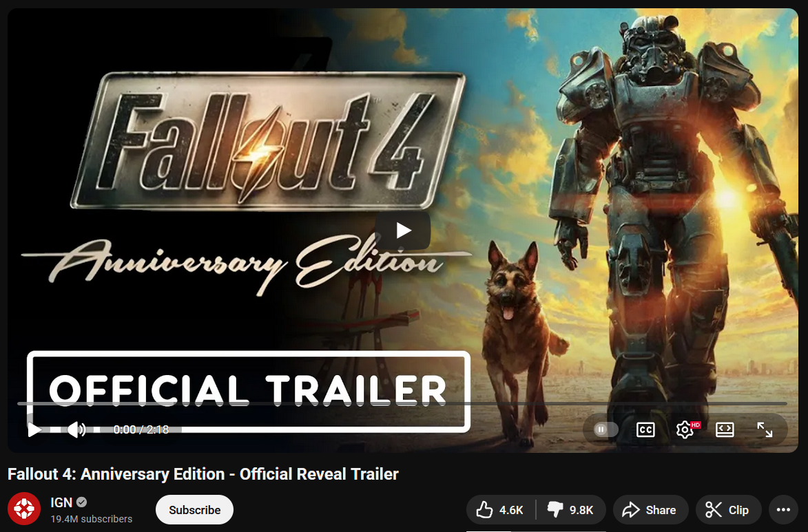Click the IGN channel name link
This screenshot has height=532, width=808.
pyautogui.click(x=61, y=502)
